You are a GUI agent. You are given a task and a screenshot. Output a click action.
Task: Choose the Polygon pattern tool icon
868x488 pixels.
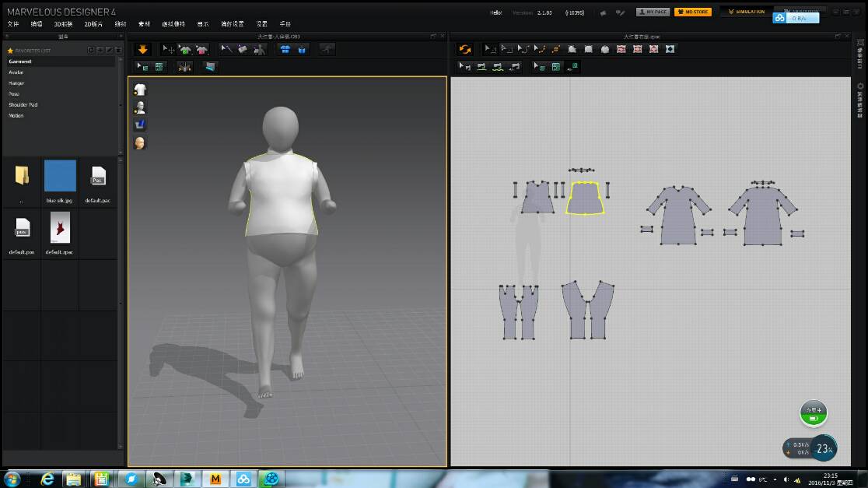[x=572, y=49]
